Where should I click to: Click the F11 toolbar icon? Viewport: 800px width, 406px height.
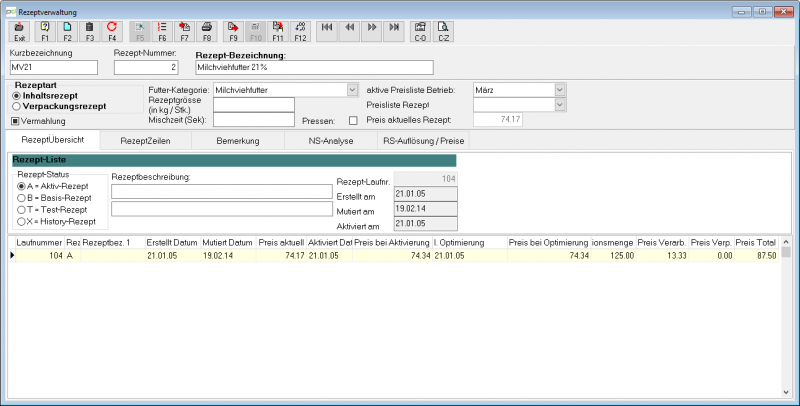pos(278,32)
